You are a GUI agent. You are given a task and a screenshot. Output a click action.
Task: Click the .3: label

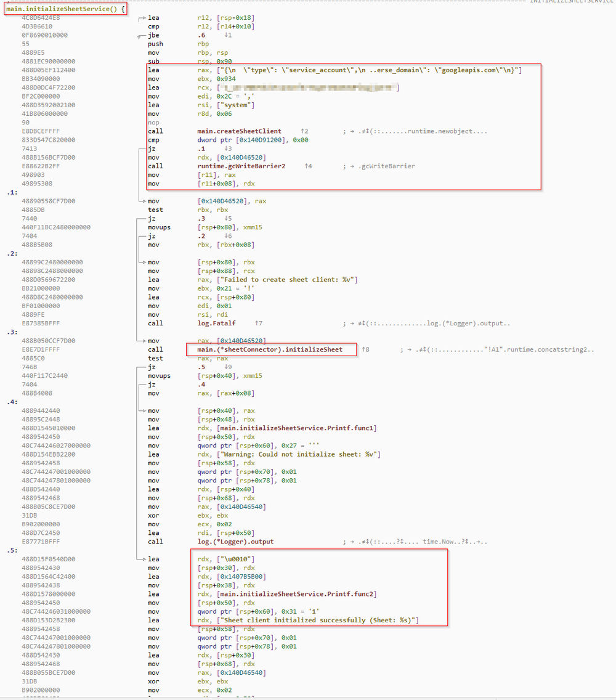click(x=12, y=332)
